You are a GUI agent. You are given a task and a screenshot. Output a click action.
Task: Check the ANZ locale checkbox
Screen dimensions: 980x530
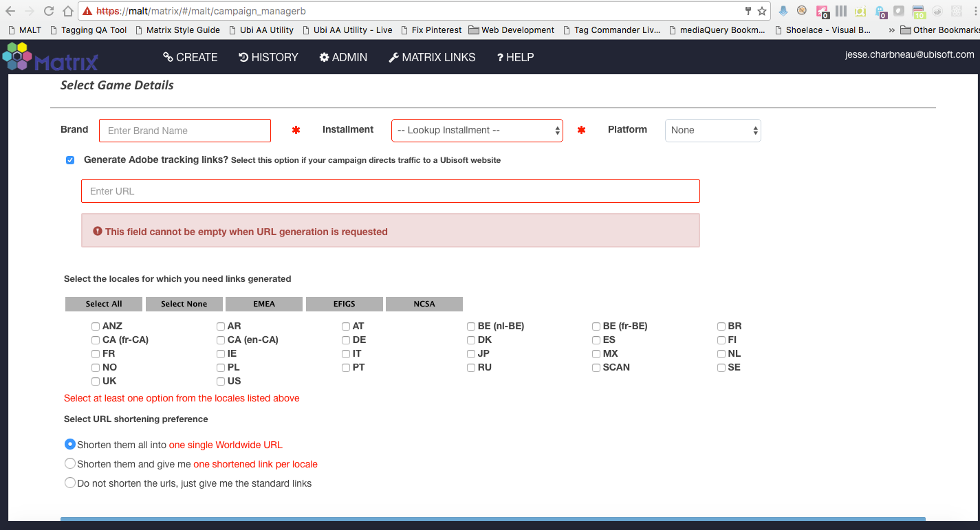click(96, 327)
